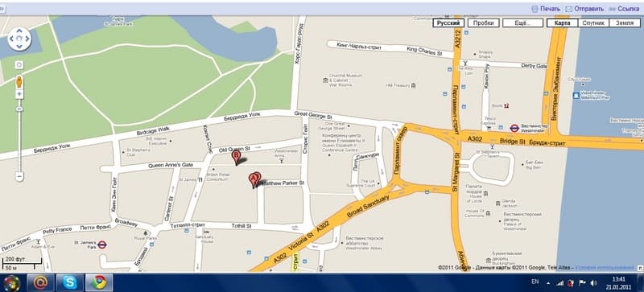This screenshot has width=644, height=292.
Task: Click the Palace of Westminster label
Action: pos(522,221)
